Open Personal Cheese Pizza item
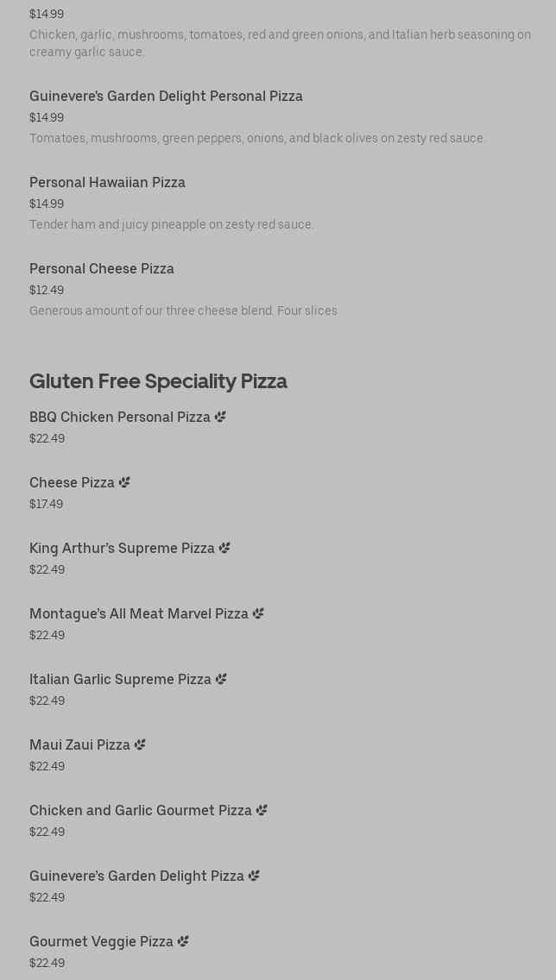556x980 pixels. [x=102, y=268]
